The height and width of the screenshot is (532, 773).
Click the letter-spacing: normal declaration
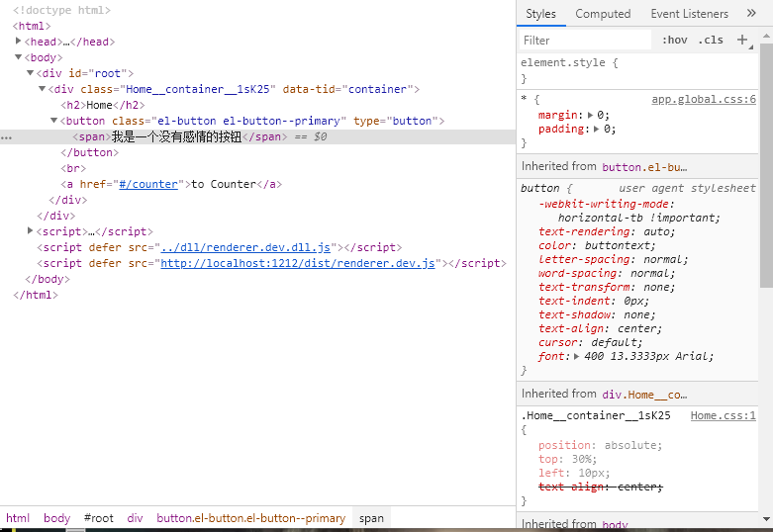point(613,259)
